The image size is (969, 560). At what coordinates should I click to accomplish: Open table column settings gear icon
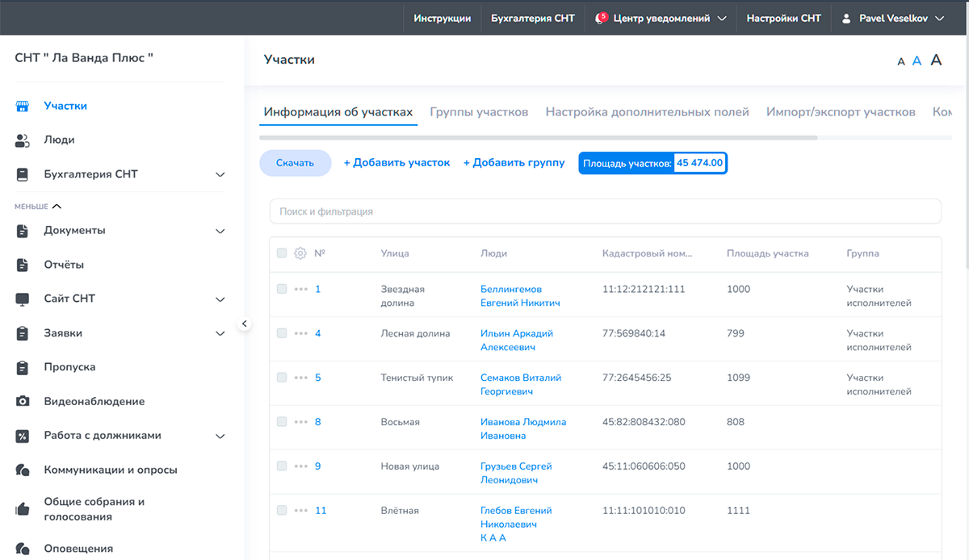(x=300, y=253)
